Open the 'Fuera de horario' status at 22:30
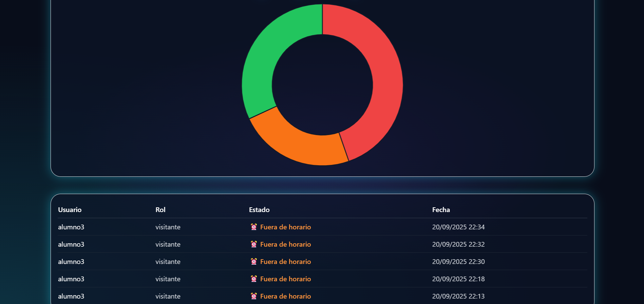 pos(285,262)
